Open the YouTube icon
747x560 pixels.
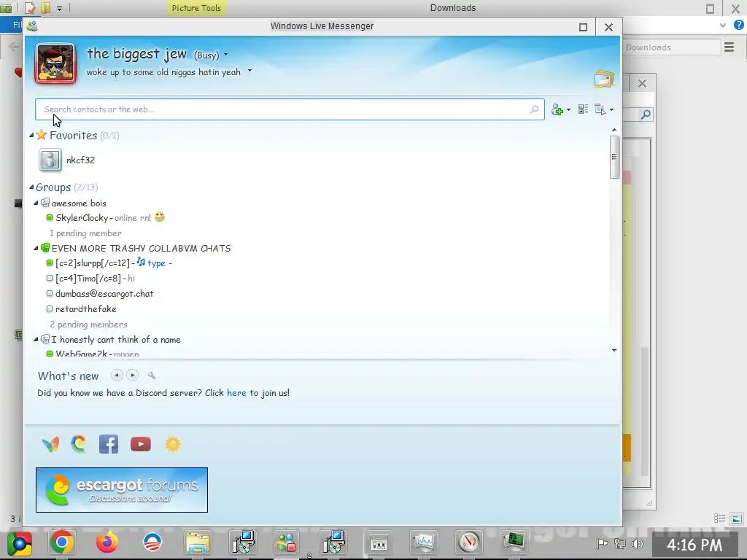click(x=141, y=444)
